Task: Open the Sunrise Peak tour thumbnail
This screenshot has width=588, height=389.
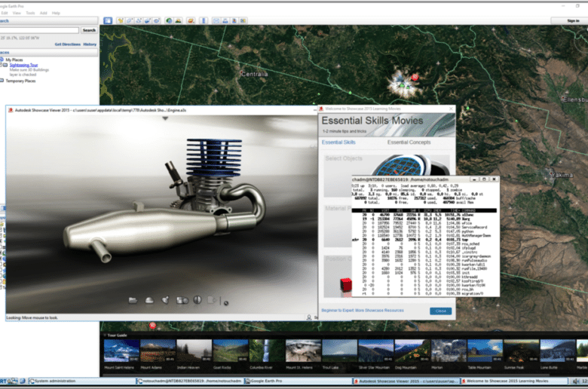Action: pyautogui.click(x=521, y=351)
